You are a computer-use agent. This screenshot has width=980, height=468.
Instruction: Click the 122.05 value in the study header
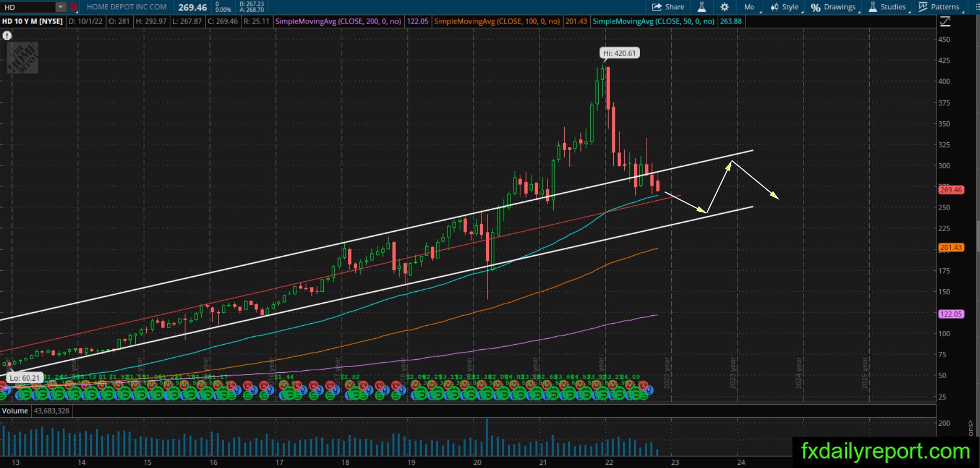click(417, 21)
